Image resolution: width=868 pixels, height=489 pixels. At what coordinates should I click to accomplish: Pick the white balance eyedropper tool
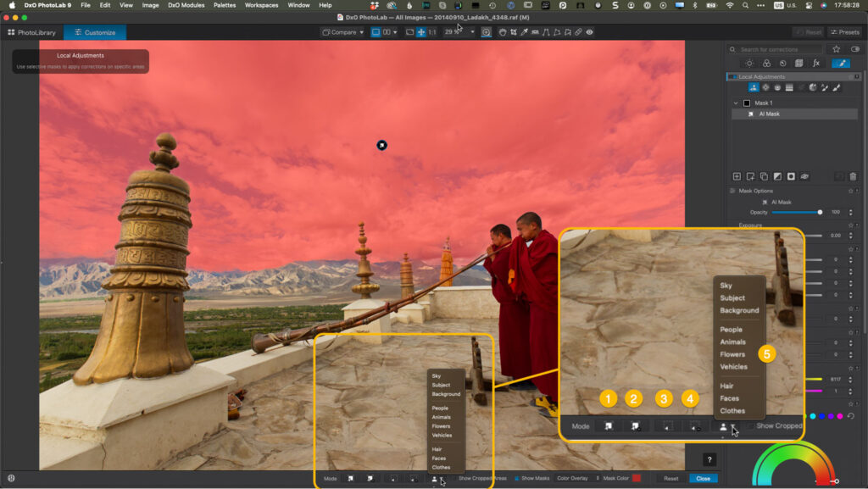(x=525, y=32)
